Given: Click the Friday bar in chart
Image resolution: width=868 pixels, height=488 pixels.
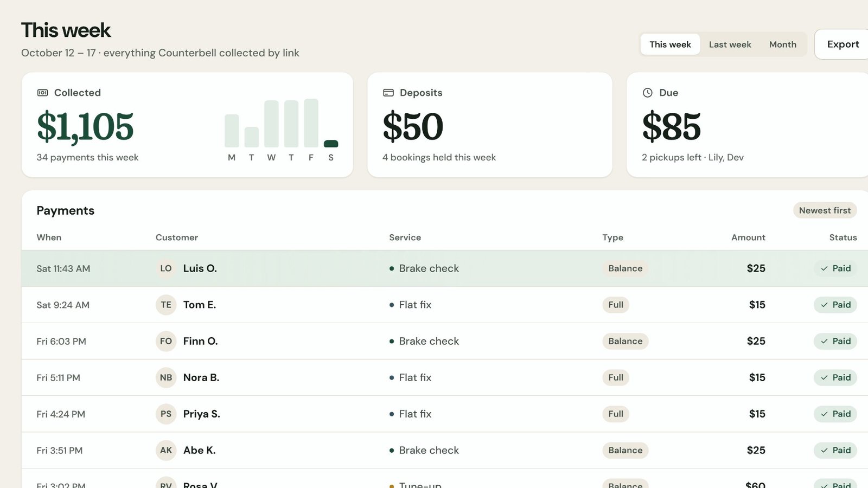Looking at the screenshot, I should (x=311, y=123).
